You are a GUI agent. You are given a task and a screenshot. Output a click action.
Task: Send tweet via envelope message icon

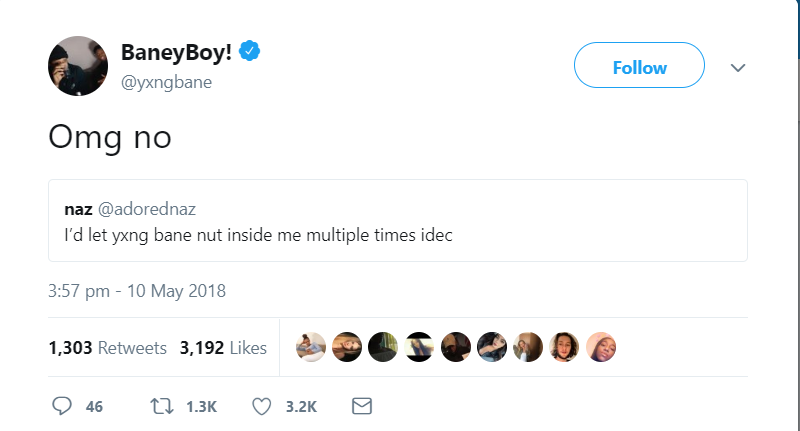pyautogui.click(x=362, y=406)
